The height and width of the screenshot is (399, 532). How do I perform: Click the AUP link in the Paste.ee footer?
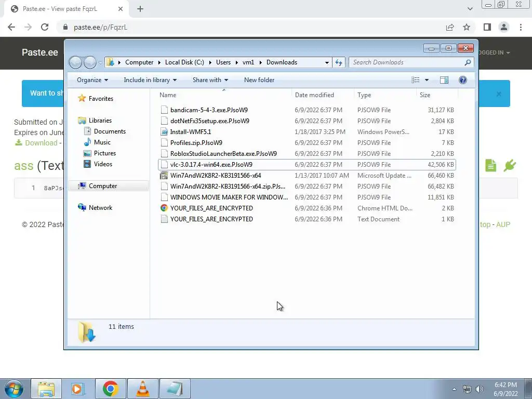503,224
